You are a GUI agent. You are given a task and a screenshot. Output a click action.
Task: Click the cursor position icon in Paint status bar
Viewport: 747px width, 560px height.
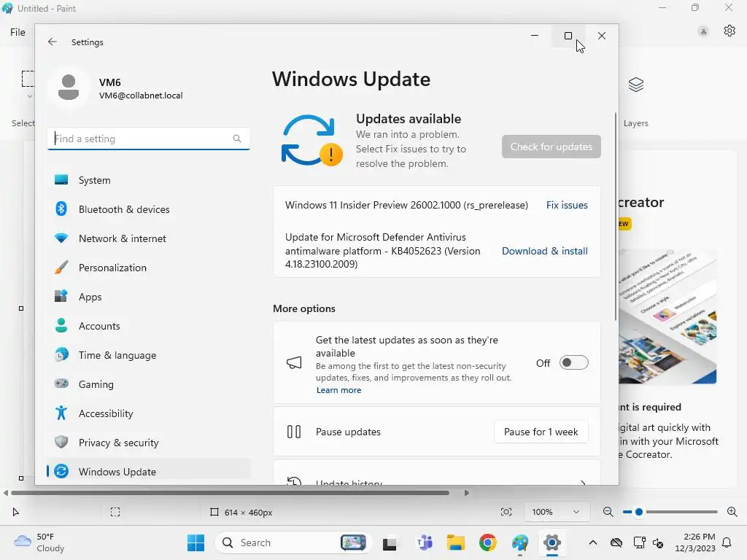coord(15,512)
